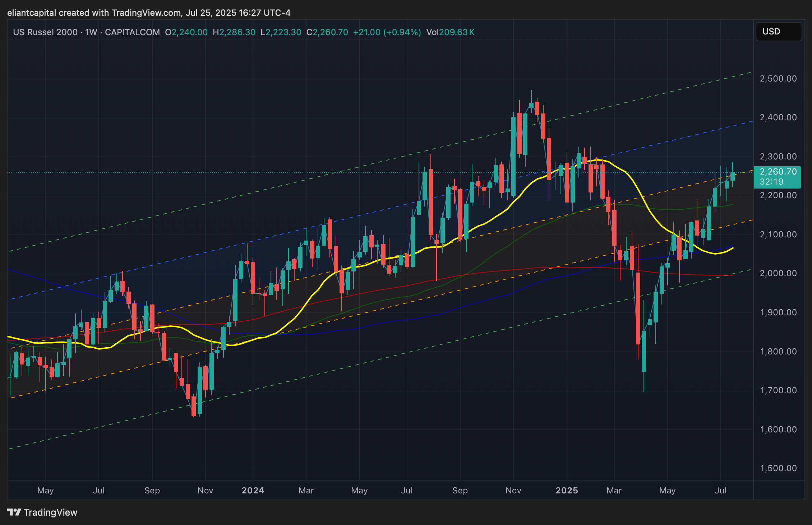
Task: Click the right end of yellow moving average
Action: (732, 248)
